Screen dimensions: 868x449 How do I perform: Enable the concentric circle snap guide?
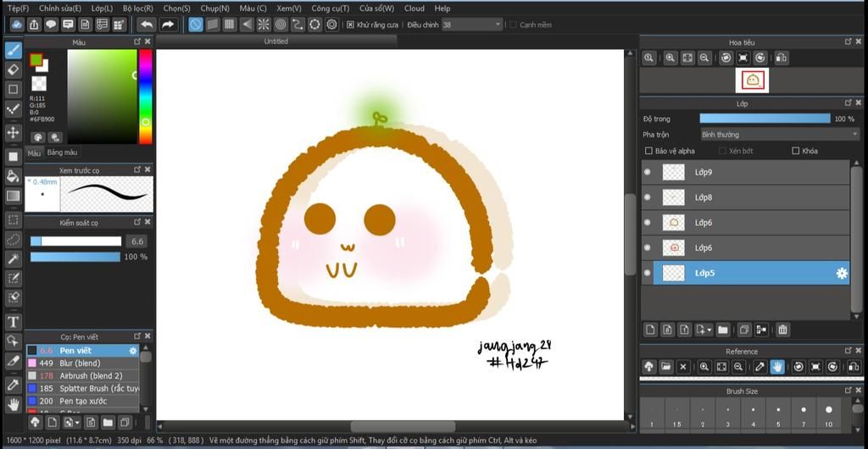(x=281, y=25)
